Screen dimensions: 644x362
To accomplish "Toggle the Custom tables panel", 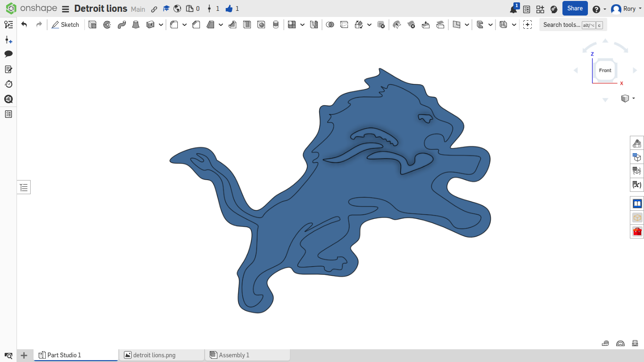I will pyautogui.click(x=637, y=171).
